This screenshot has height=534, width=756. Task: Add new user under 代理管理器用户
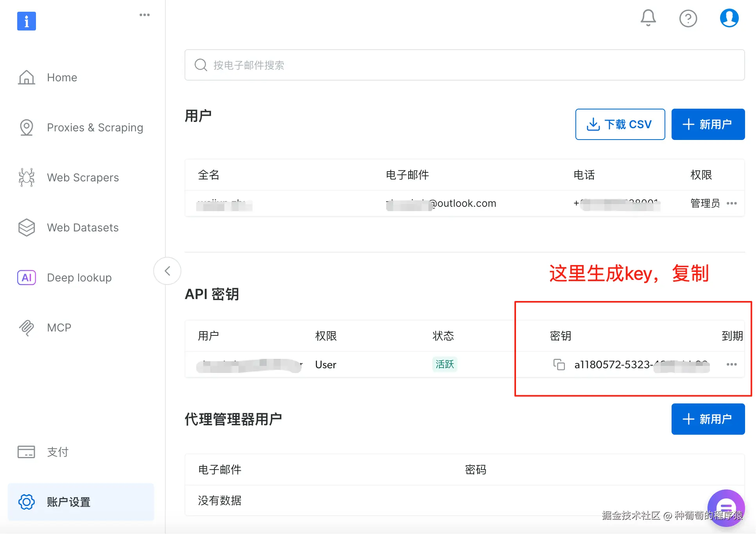coord(708,419)
